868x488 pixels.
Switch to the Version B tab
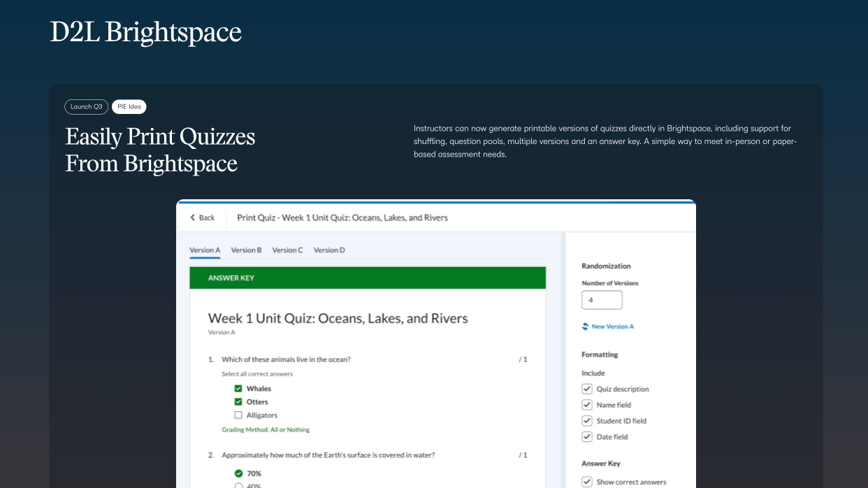(x=246, y=250)
